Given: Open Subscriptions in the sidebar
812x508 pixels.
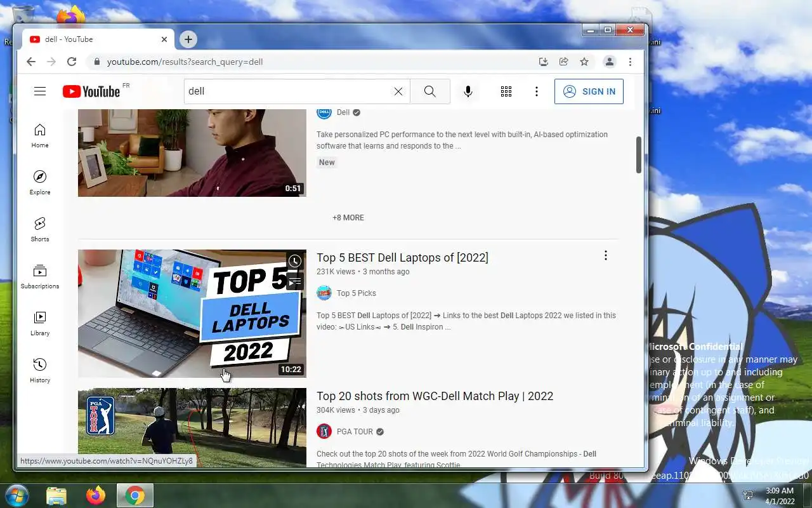Looking at the screenshot, I should (40, 276).
